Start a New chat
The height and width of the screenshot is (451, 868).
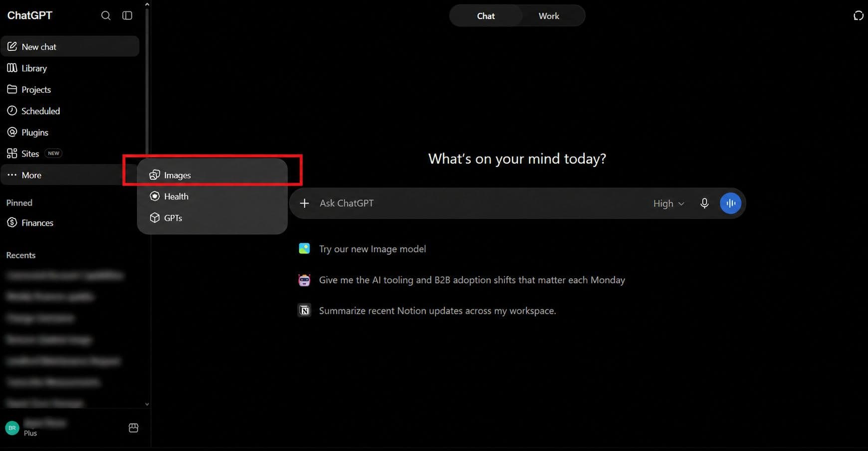point(70,46)
